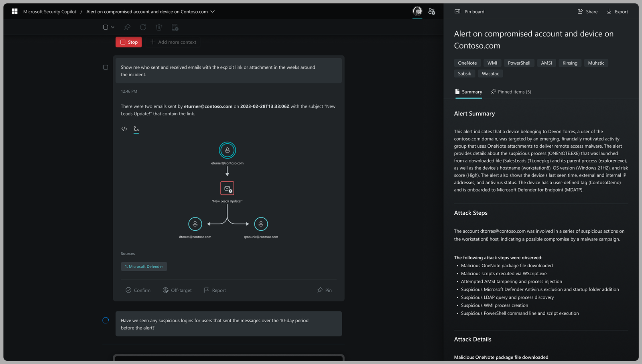The height and width of the screenshot is (364, 642).
Task: Open the Microsoft Defender source link
Action: click(x=144, y=266)
